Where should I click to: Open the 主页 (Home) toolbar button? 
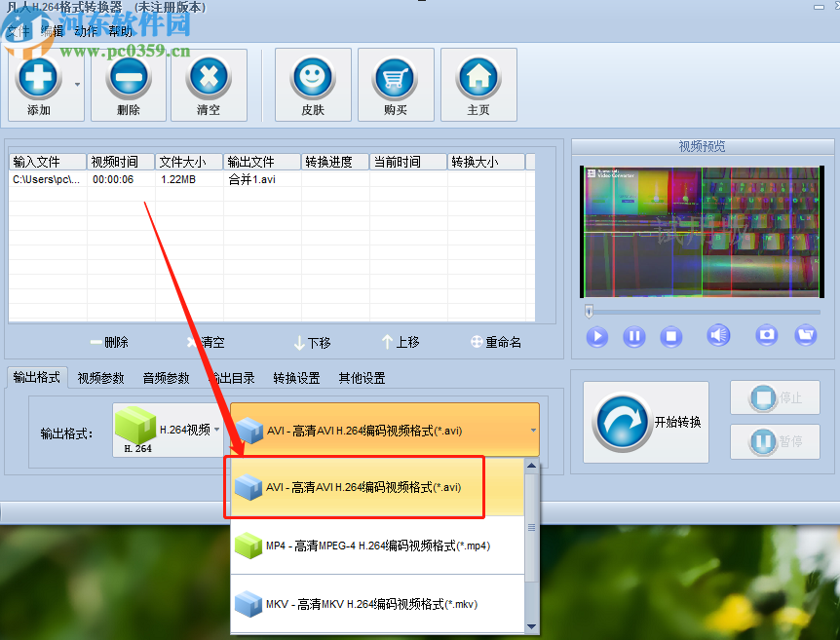[478, 85]
